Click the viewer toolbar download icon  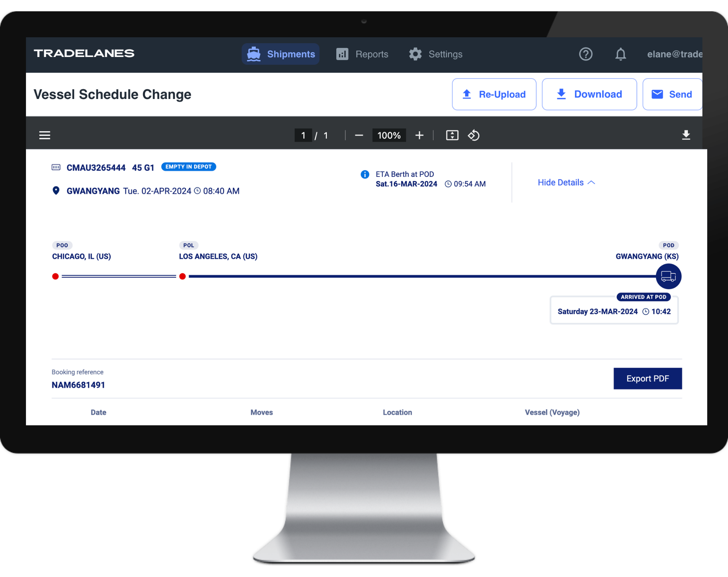tap(686, 135)
